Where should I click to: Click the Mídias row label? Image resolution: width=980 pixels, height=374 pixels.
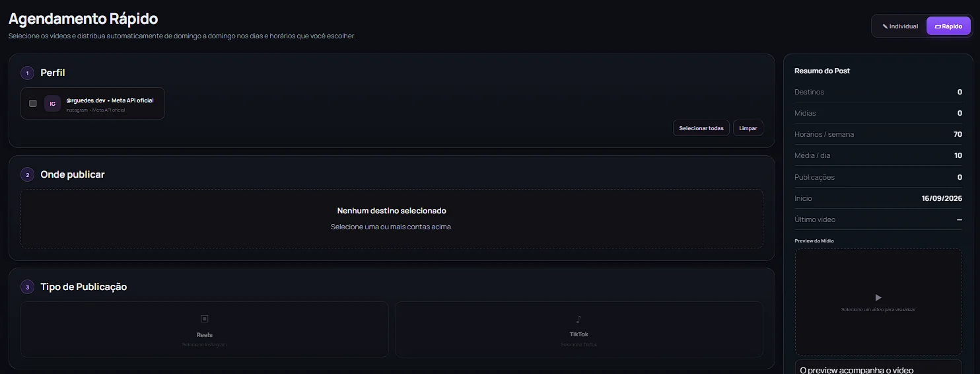(x=805, y=113)
